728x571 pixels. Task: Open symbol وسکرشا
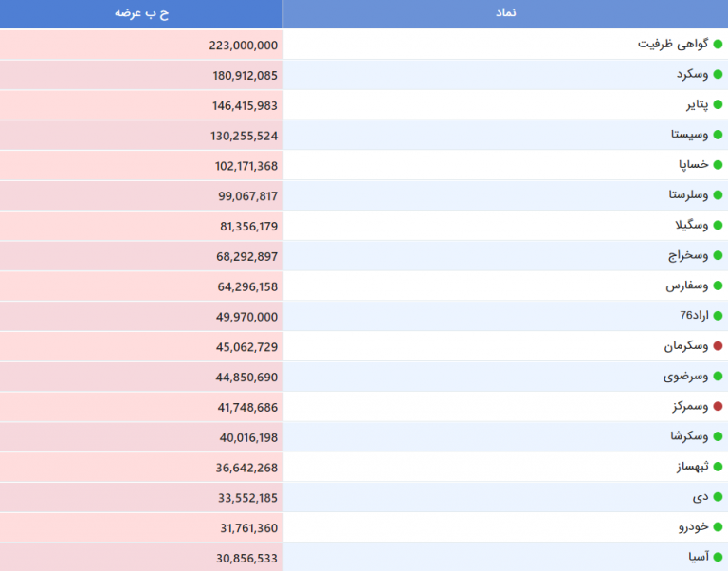pos(689,436)
